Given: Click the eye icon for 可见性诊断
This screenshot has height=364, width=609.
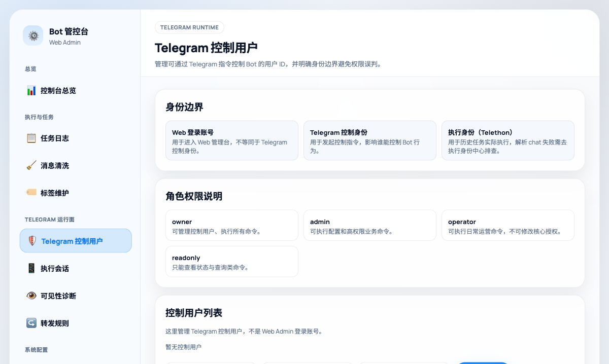Looking at the screenshot, I should click(31, 296).
